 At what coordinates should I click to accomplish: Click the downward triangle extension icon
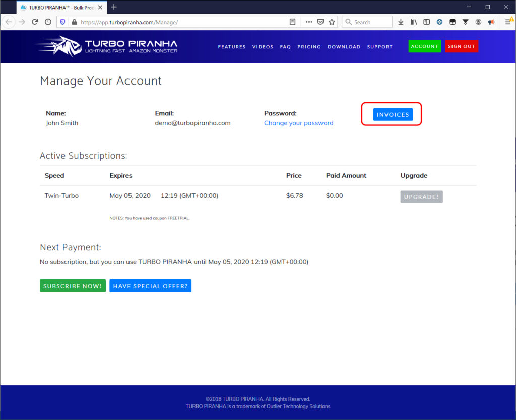pyautogui.click(x=465, y=22)
